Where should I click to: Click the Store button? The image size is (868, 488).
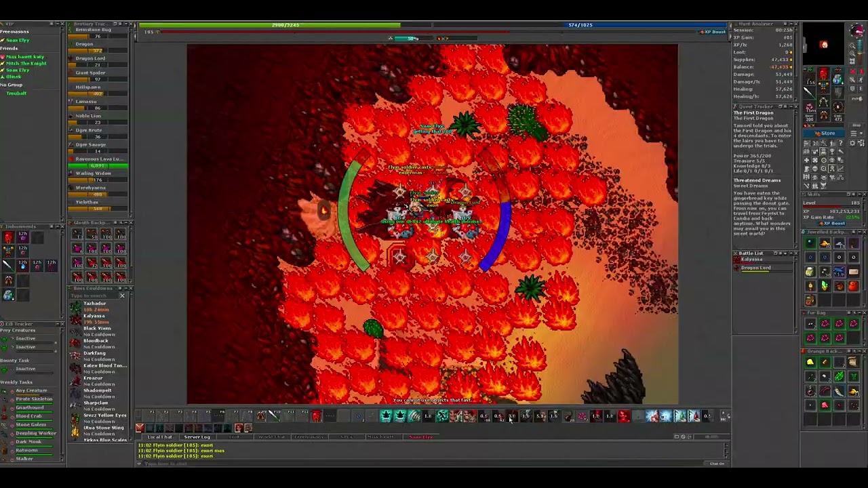click(x=825, y=134)
